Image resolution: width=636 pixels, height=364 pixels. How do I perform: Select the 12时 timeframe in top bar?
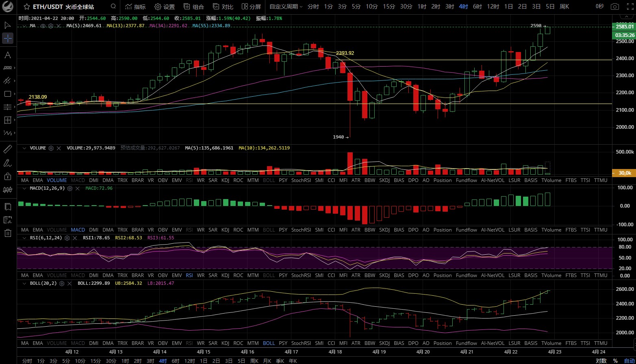pos(493,6)
